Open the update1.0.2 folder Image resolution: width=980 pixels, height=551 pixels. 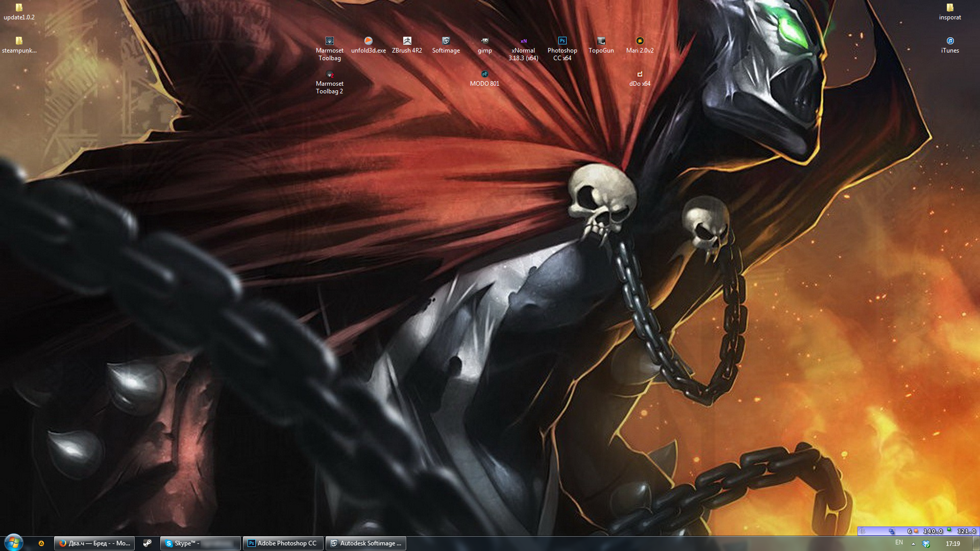19,8
